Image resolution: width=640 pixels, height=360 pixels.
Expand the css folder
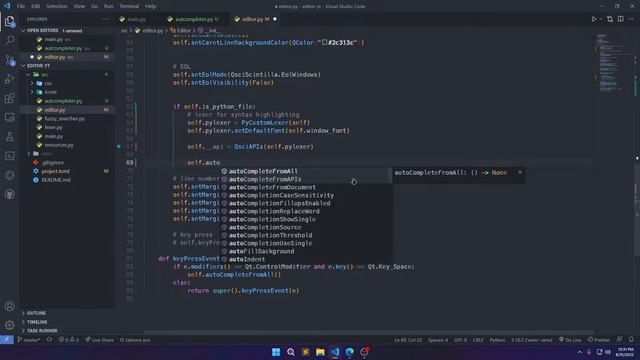[32, 83]
